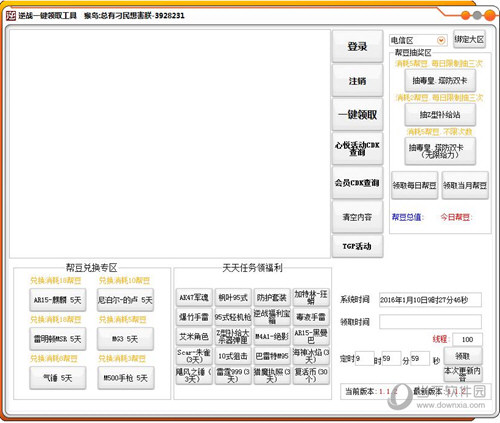
Task: Click 清空内容 to clear the log
Action: click(357, 217)
